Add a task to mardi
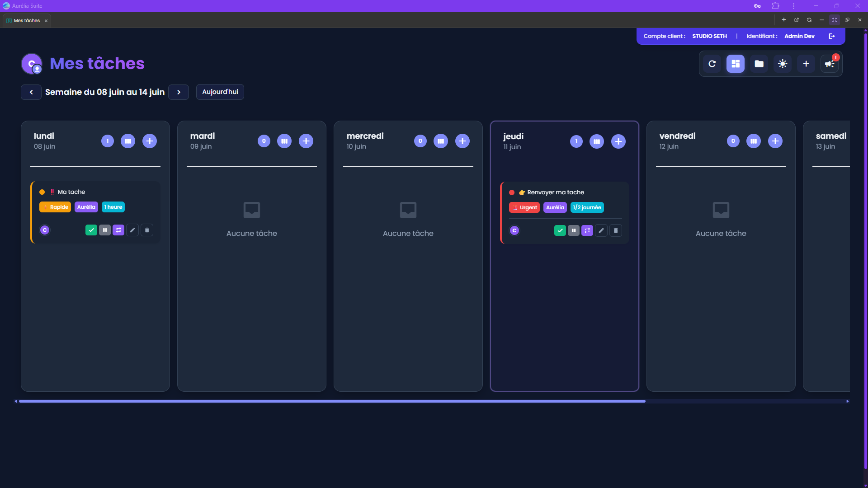 pos(306,141)
